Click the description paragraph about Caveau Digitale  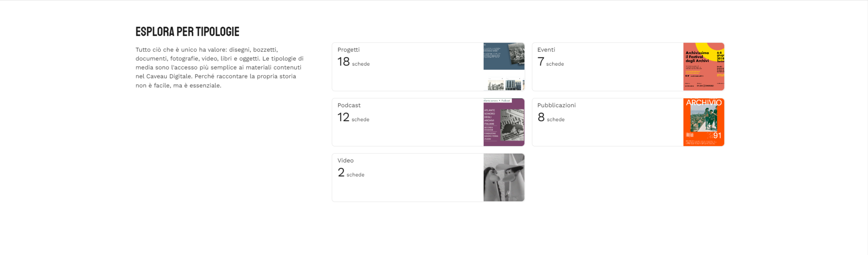pyautogui.click(x=219, y=67)
